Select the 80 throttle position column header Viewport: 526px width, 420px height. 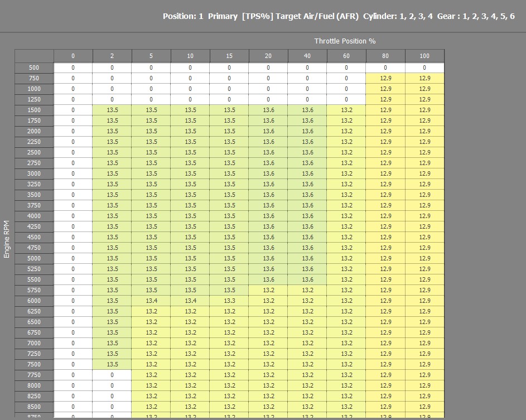[x=385, y=56]
